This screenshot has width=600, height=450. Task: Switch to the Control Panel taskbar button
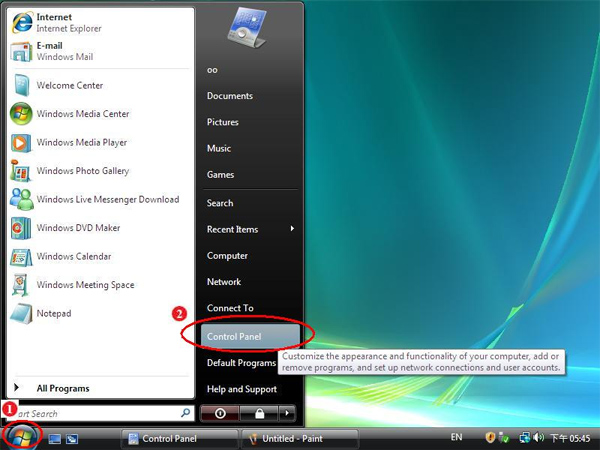(x=179, y=439)
